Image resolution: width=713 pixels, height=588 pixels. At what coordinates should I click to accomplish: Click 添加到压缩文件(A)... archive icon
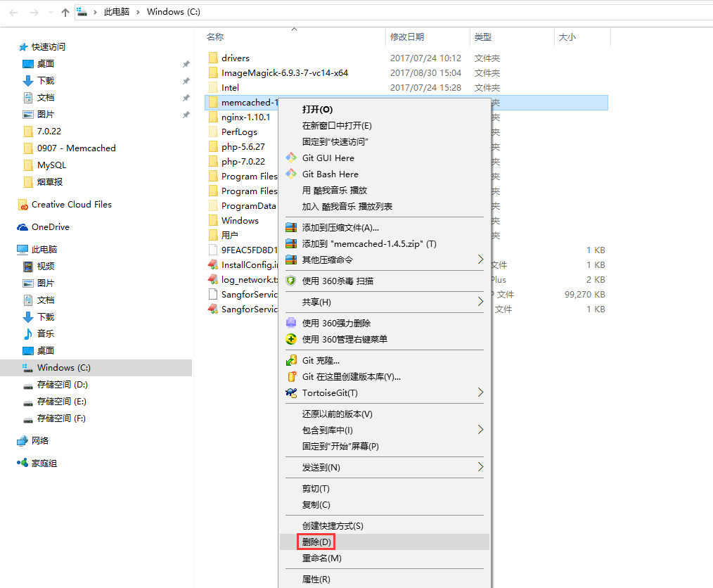(x=291, y=227)
